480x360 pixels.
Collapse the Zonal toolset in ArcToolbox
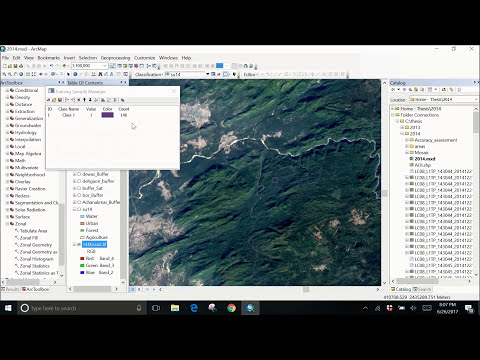click(7, 224)
